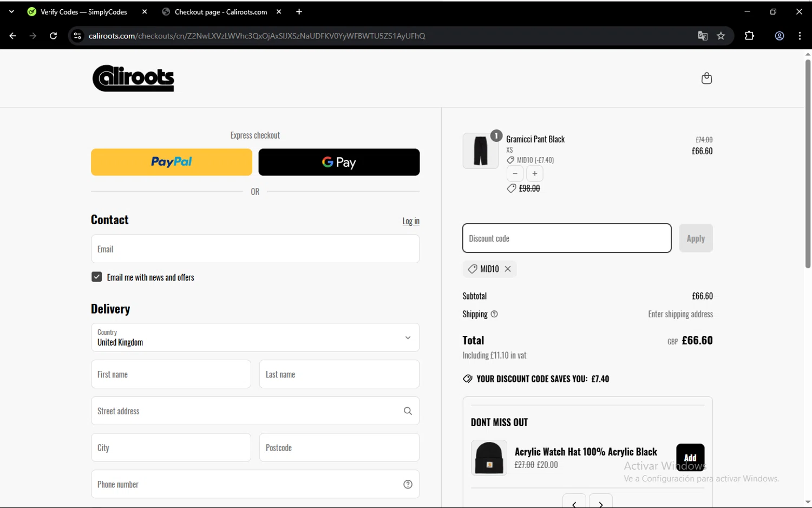The width and height of the screenshot is (812, 508).
Task: Open the browser profile icon
Action: pyautogui.click(x=780, y=36)
